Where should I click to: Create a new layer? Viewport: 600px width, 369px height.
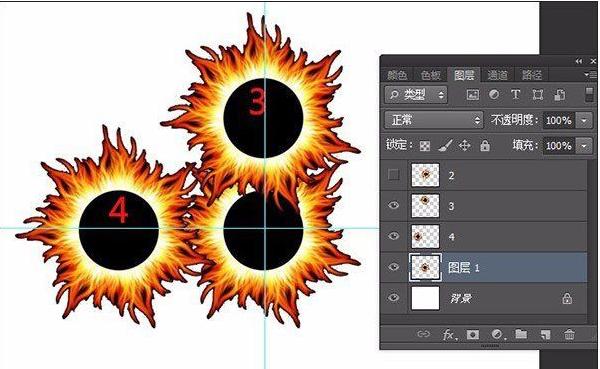coord(545,335)
